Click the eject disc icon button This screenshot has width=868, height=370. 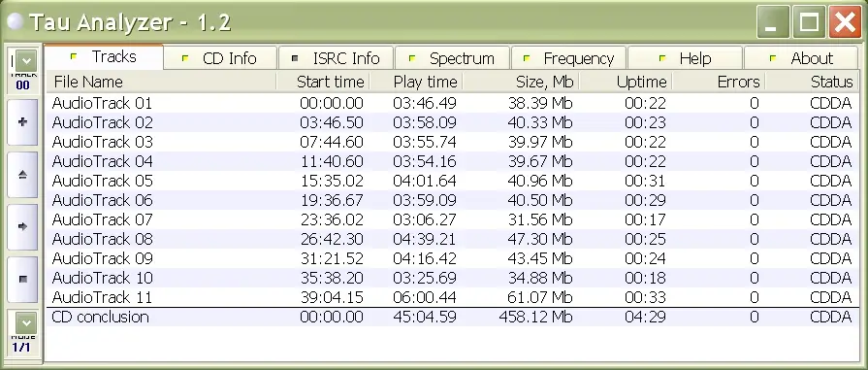22,174
